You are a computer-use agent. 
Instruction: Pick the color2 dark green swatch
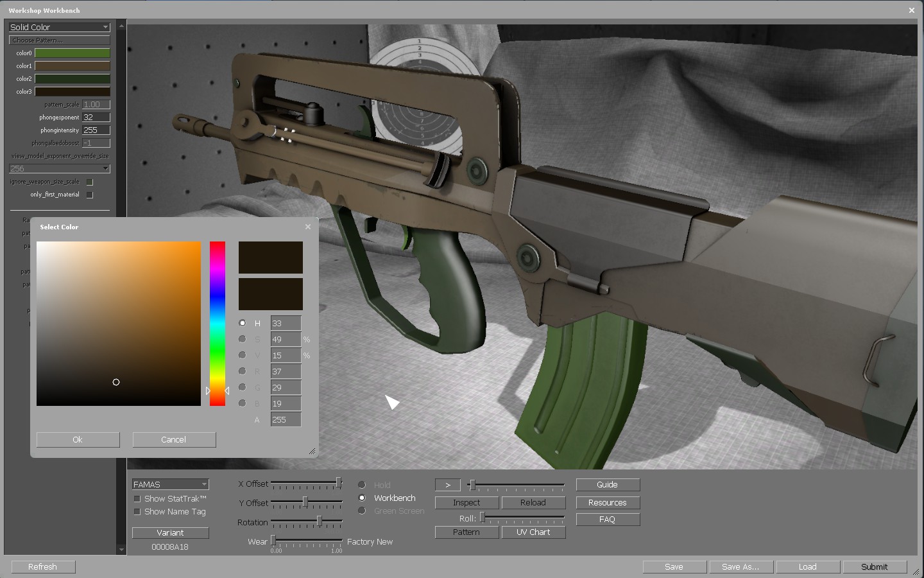[73, 78]
